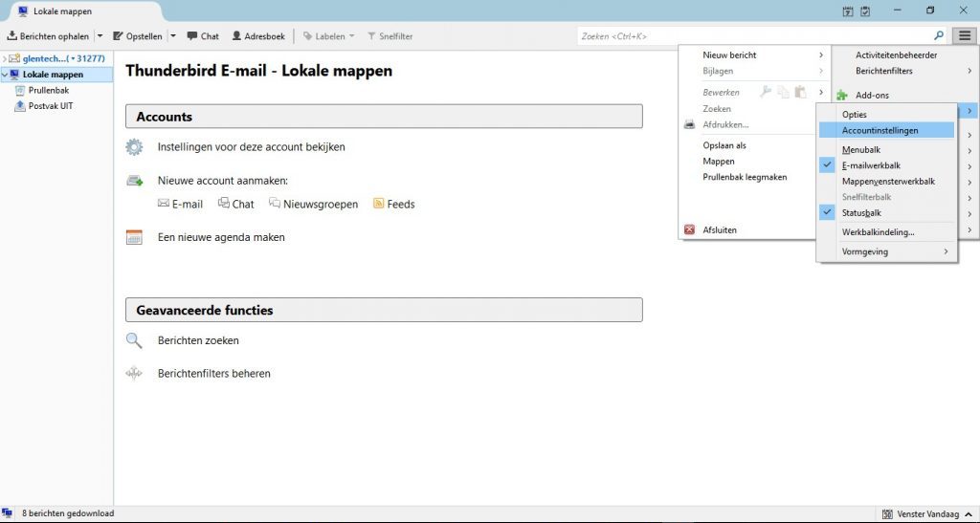Click the Berichten ophalen toolbar button
980x523 pixels.
(x=48, y=36)
